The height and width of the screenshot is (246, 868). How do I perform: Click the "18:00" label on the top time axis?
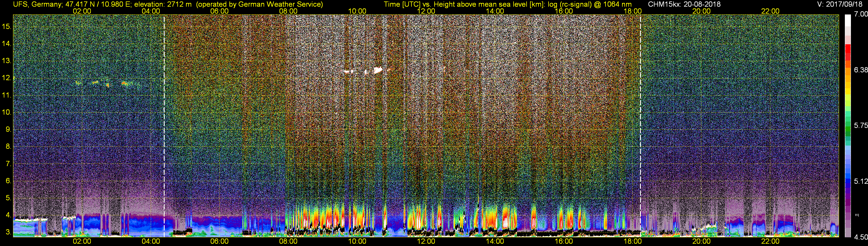click(632, 11)
